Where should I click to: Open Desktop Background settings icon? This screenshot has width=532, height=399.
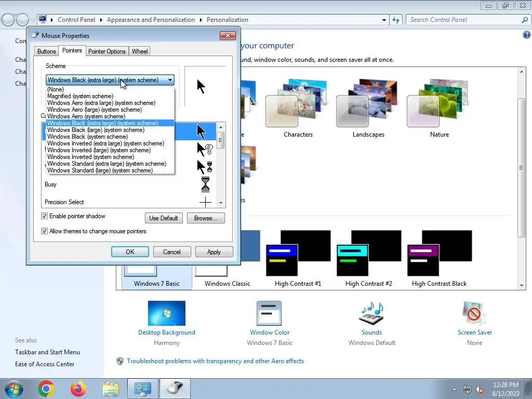[167, 313]
